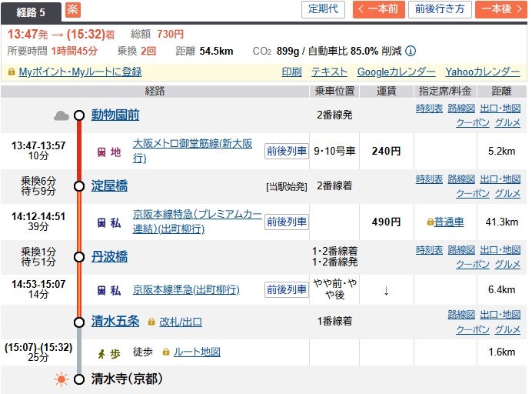Select the 経路 5 tab
This screenshot has height=394, width=532.
pos(32,11)
